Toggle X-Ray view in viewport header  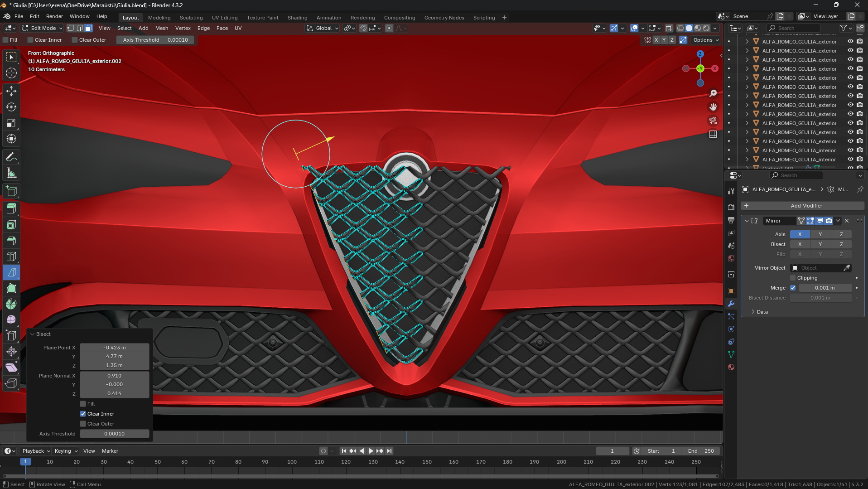coord(669,28)
